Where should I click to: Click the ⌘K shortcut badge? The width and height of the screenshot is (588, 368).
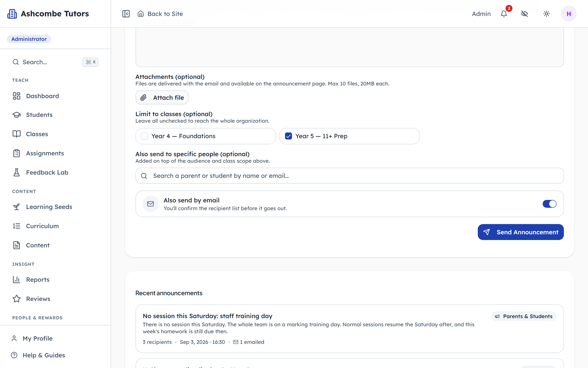[x=90, y=62]
